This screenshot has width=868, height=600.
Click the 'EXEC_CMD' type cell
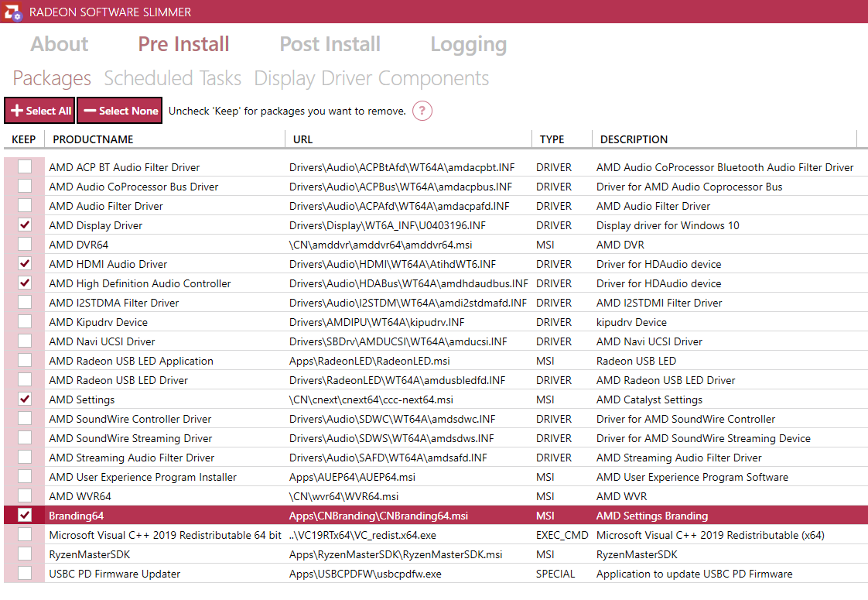562,535
